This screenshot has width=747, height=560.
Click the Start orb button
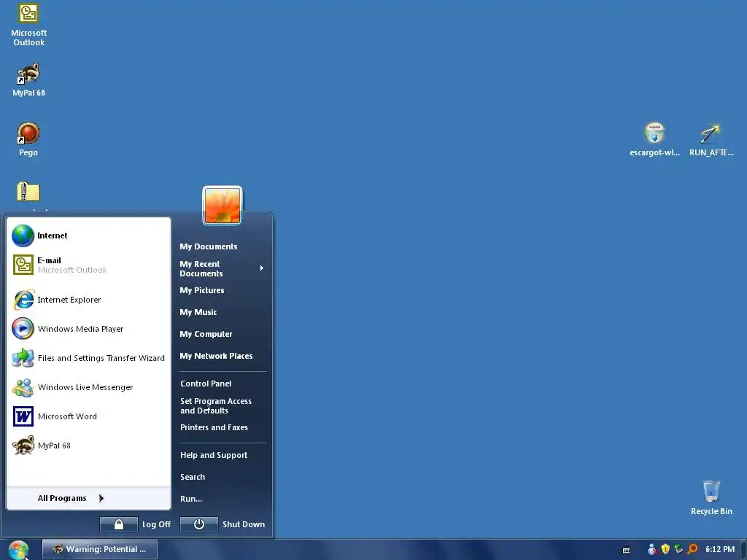coord(18,550)
